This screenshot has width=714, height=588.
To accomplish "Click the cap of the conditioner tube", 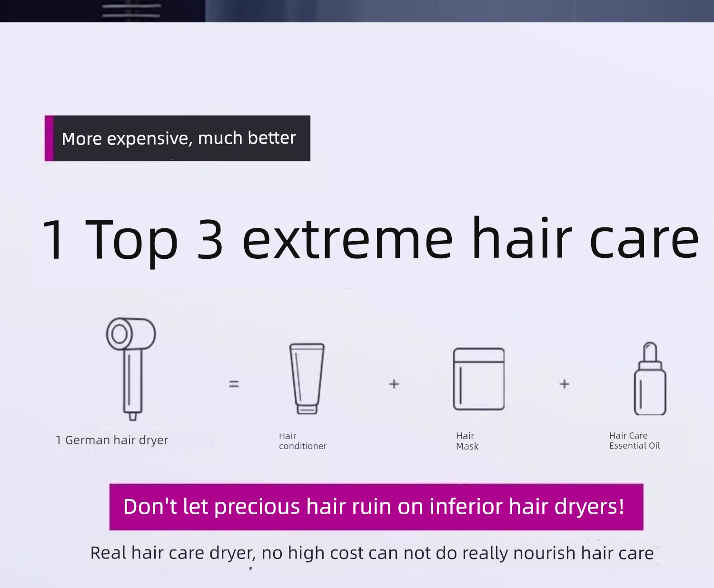I will (307, 409).
